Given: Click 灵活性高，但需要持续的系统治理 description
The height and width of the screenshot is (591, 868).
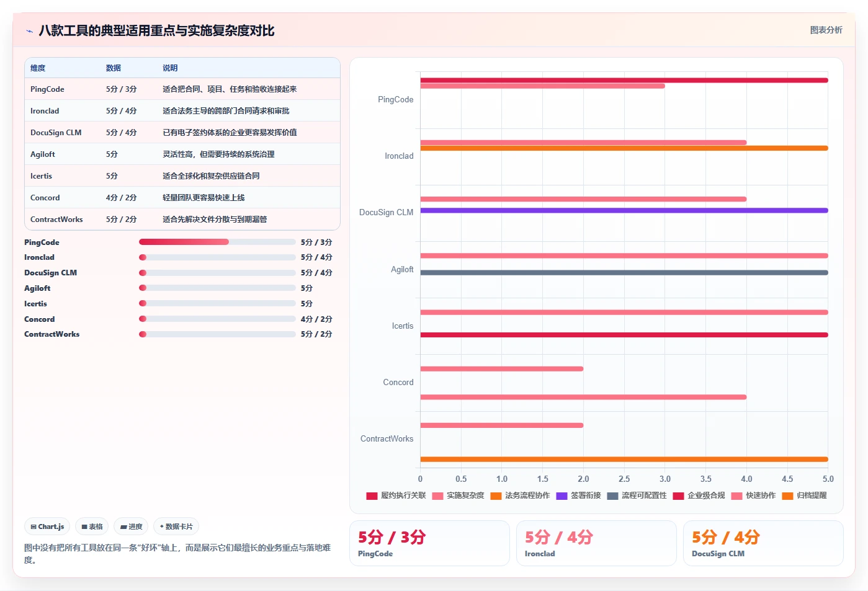Looking at the screenshot, I should click(x=218, y=154).
